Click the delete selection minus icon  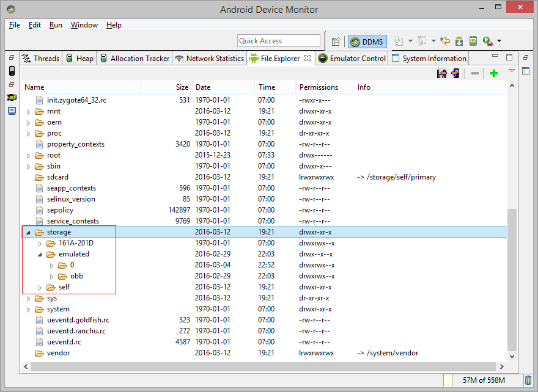point(475,73)
